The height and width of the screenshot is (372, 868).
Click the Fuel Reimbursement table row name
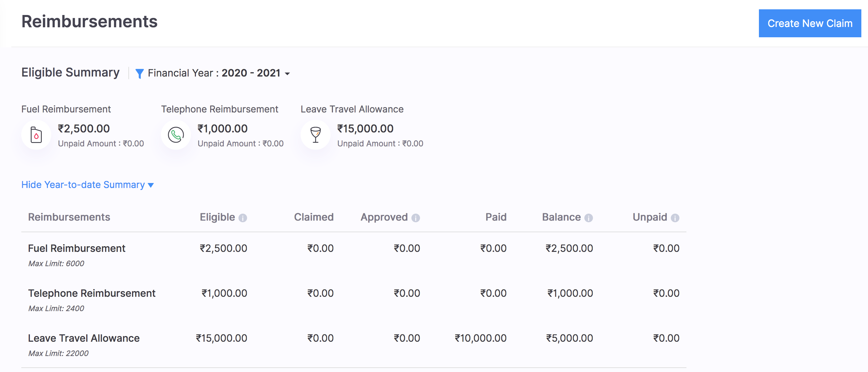(x=76, y=248)
